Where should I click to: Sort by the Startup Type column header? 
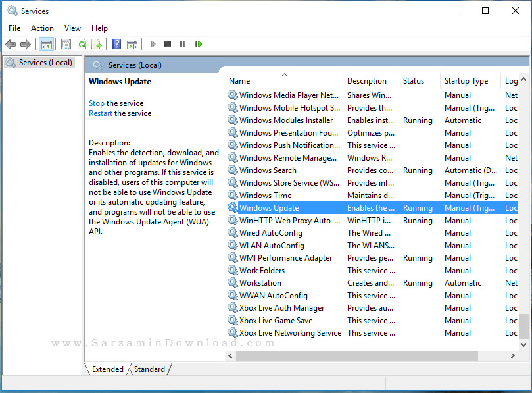pos(470,81)
